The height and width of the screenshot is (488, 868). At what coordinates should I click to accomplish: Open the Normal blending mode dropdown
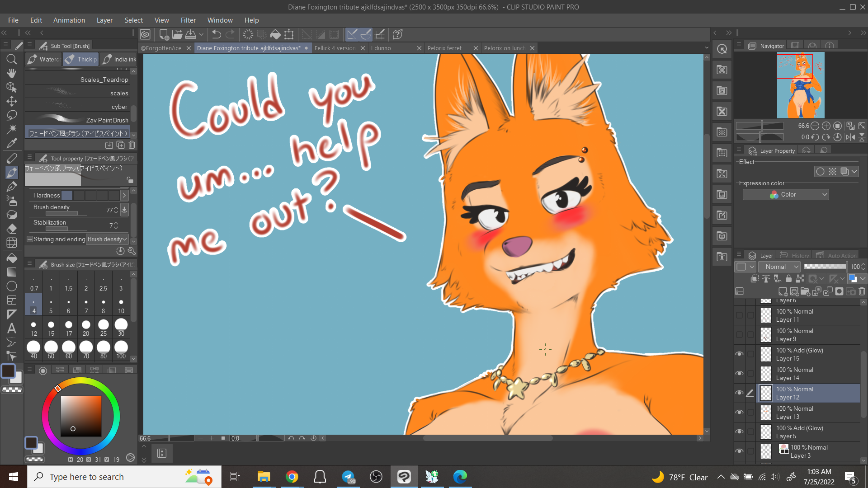[x=779, y=267]
